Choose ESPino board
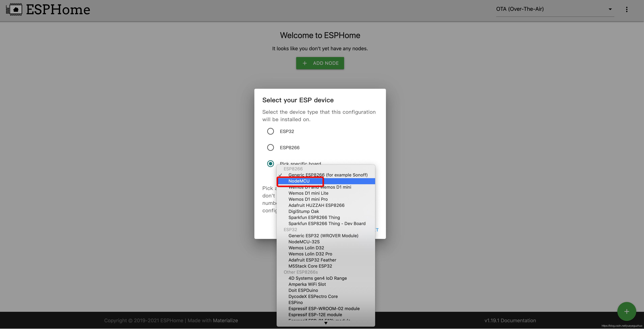644x329 pixels. [x=326, y=303]
